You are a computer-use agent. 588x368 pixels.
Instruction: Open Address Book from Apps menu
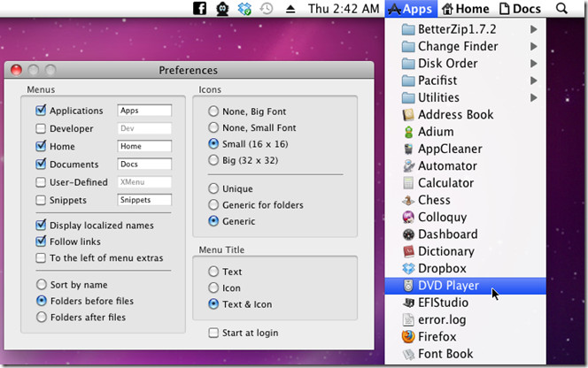(466, 115)
